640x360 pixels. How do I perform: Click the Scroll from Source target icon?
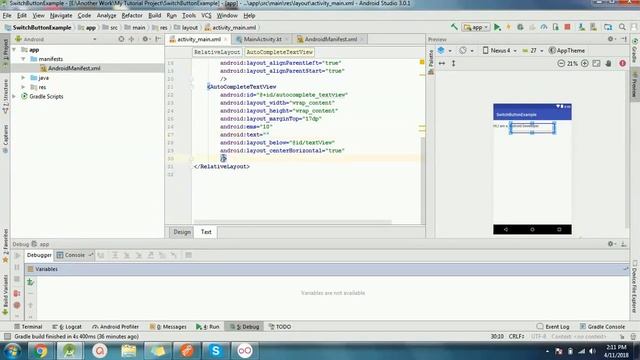[121, 39]
